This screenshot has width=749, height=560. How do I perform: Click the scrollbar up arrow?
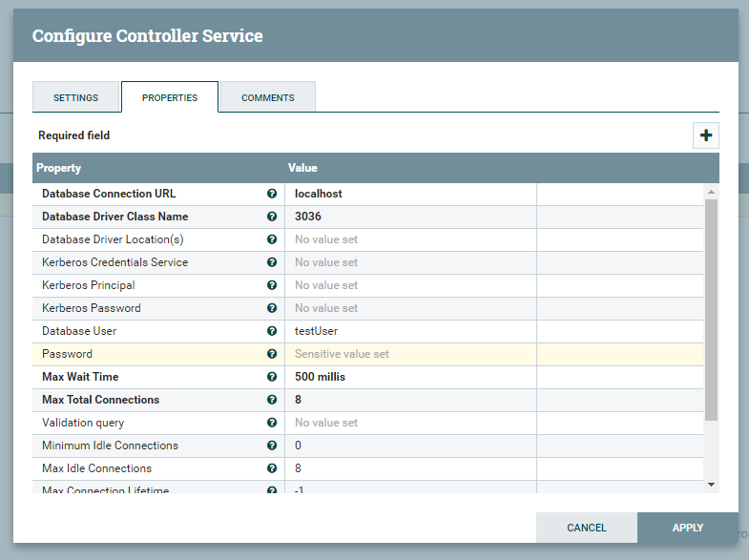pos(711,192)
